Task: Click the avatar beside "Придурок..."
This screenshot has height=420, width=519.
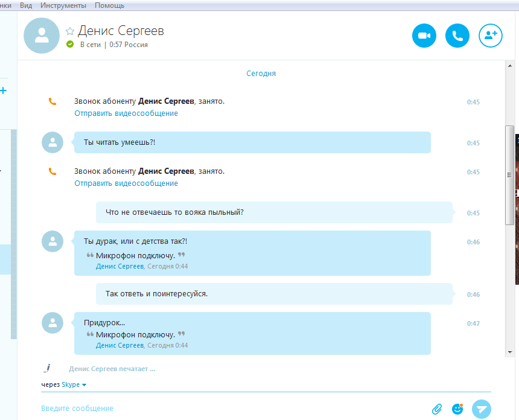Action: click(53, 323)
